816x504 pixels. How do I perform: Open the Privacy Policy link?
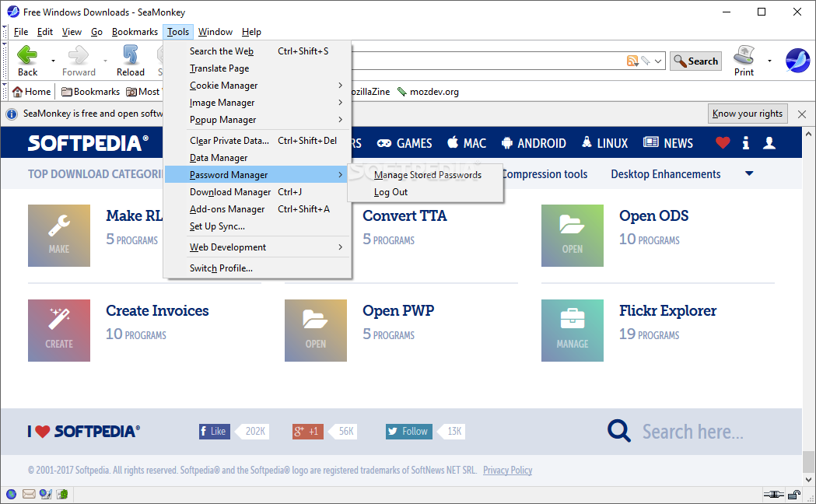(507, 471)
